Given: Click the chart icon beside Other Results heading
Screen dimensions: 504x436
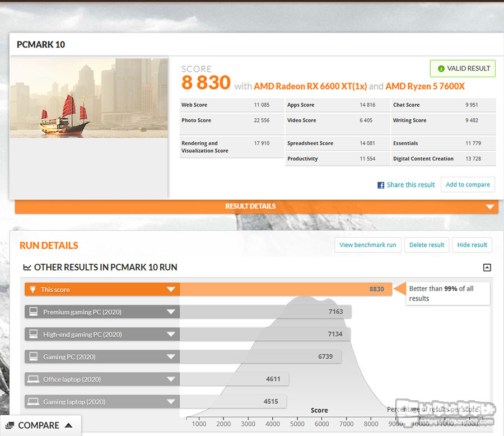Looking at the screenshot, I should (x=27, y=268).
